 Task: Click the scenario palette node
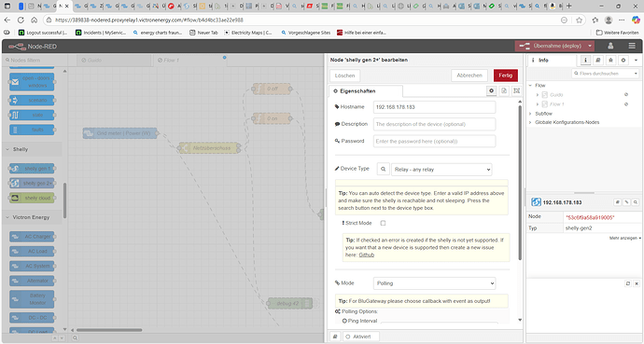tap(32, 100)
